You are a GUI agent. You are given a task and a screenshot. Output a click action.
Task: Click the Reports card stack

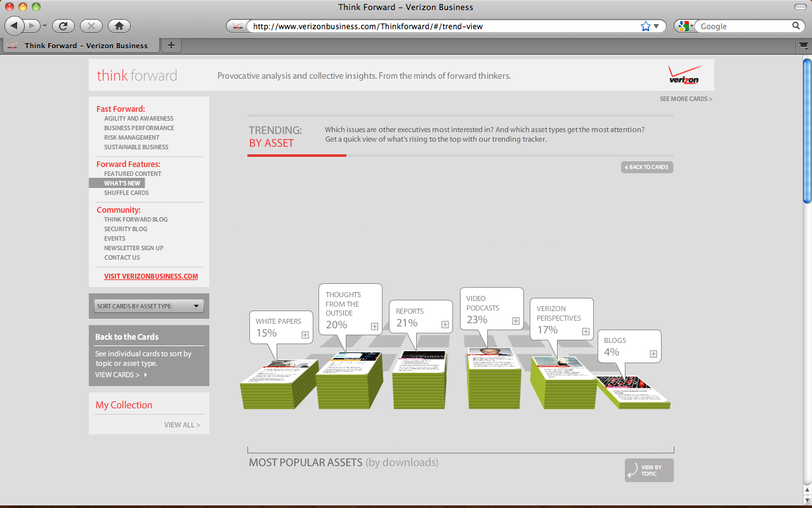point(419,380)
